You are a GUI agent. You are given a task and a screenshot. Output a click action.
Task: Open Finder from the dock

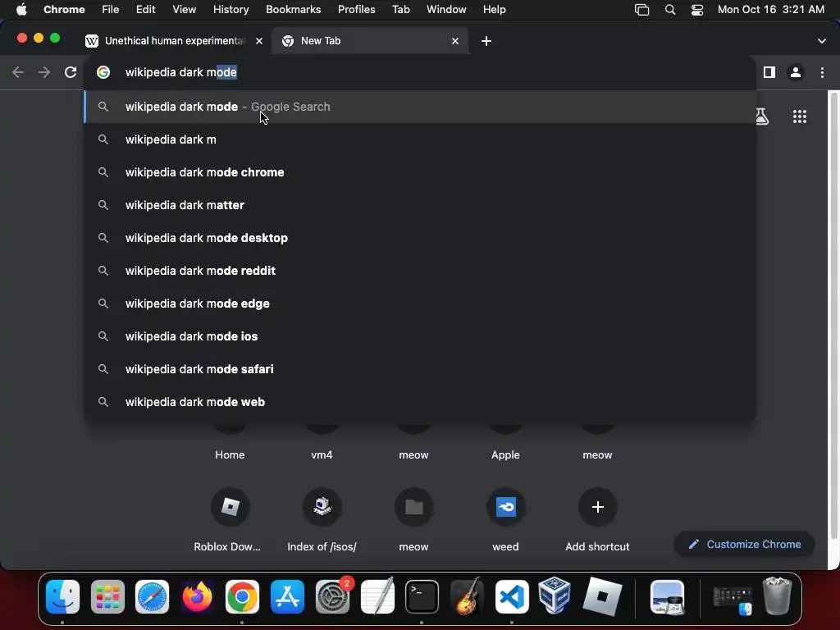tap(62, 596)
